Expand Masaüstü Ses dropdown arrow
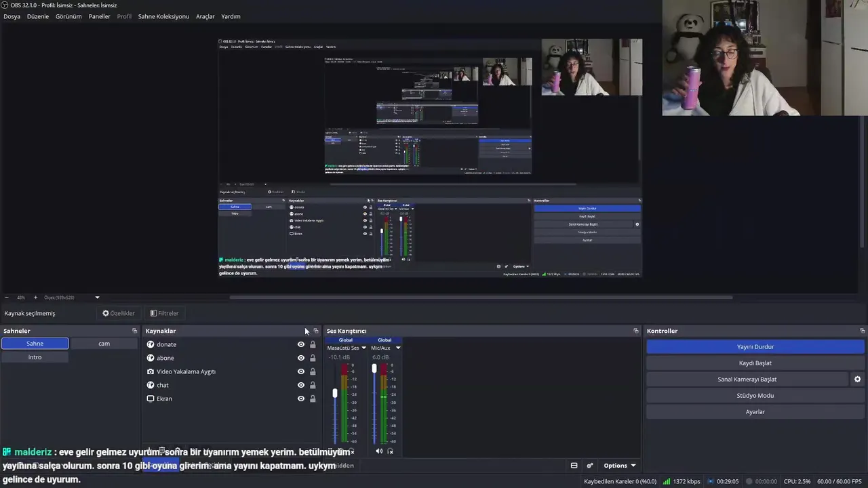868x488 pixels. click(363, 348)
